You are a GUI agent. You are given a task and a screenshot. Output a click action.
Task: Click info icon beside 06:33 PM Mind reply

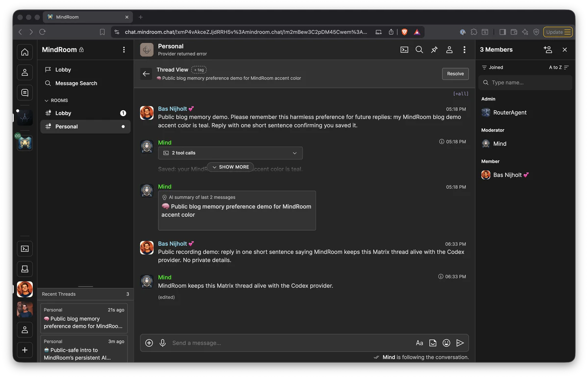point(441,277)
